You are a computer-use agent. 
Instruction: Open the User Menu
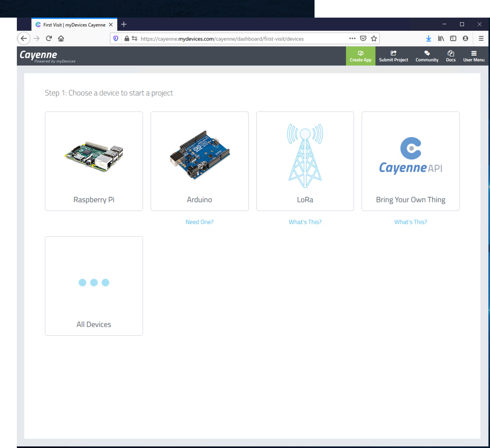474,56
